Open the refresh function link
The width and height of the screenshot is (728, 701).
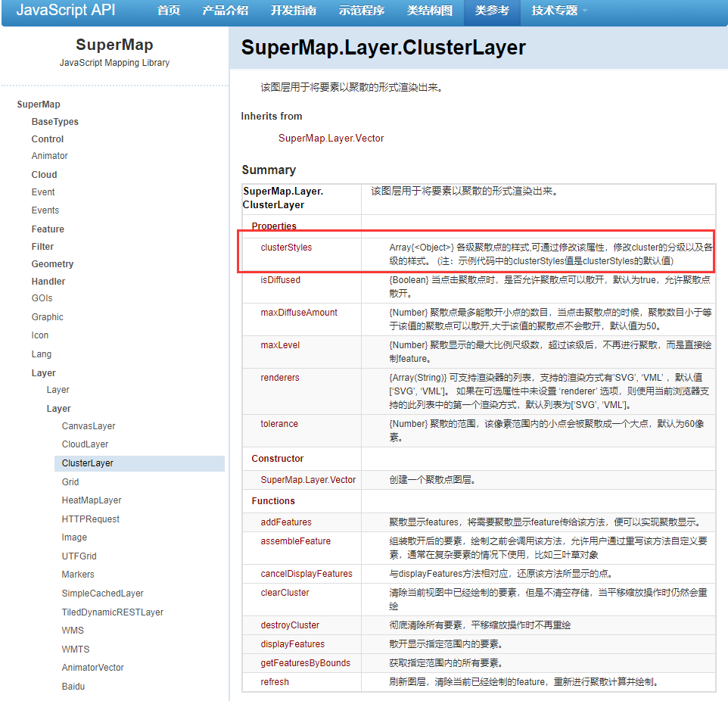[275, 682]
